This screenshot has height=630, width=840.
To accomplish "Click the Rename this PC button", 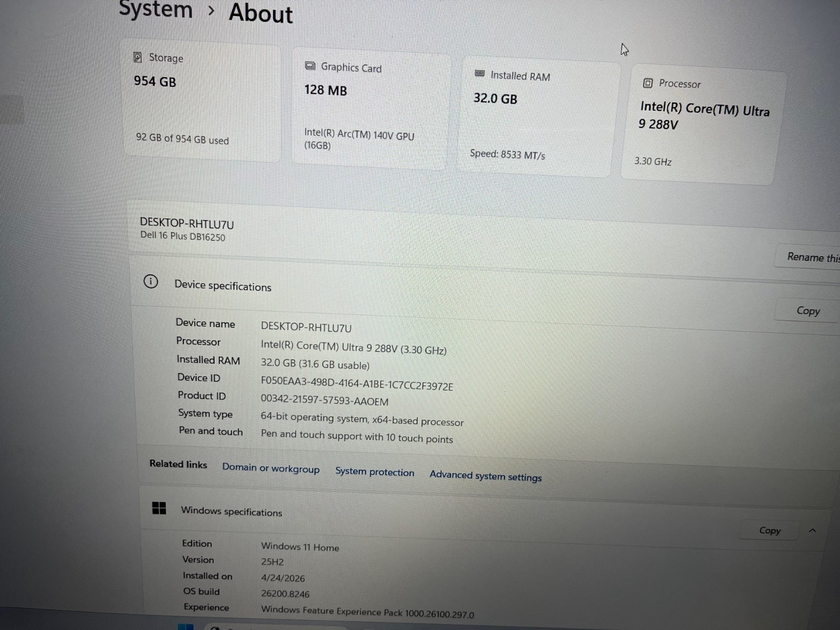I will click(x=808, y=257).
